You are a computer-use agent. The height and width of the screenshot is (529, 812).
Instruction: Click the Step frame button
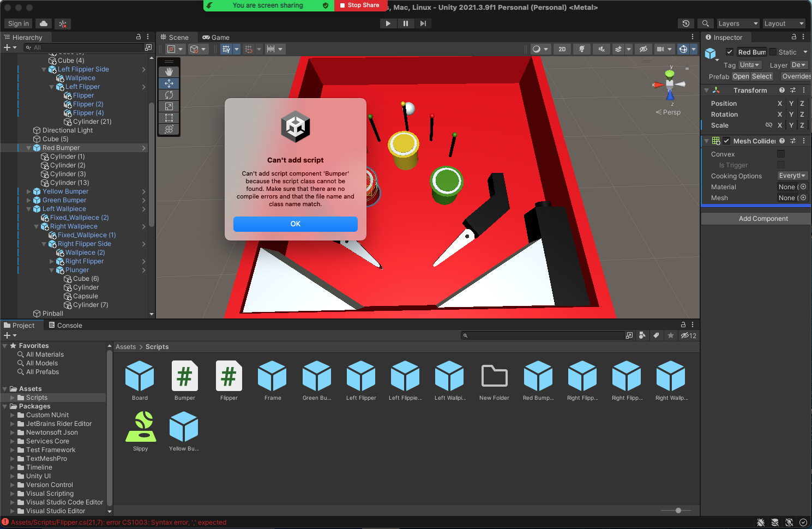pos(423,23)
